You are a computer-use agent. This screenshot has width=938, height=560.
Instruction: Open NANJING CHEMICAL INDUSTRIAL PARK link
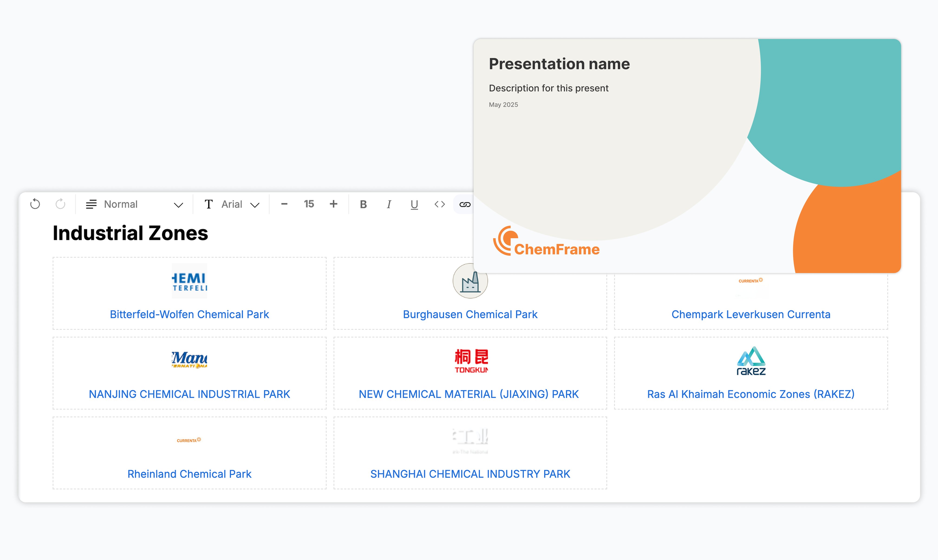(x=189, y=394)
